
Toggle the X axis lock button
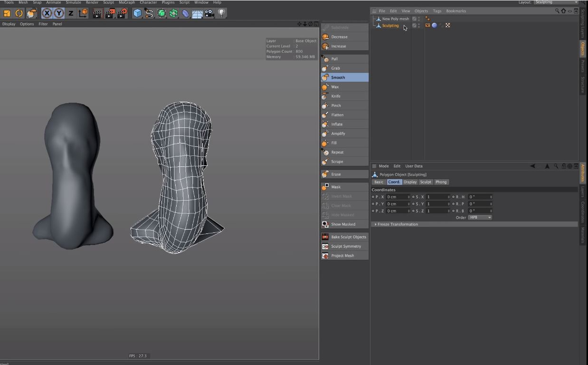(x=47, y=13)
